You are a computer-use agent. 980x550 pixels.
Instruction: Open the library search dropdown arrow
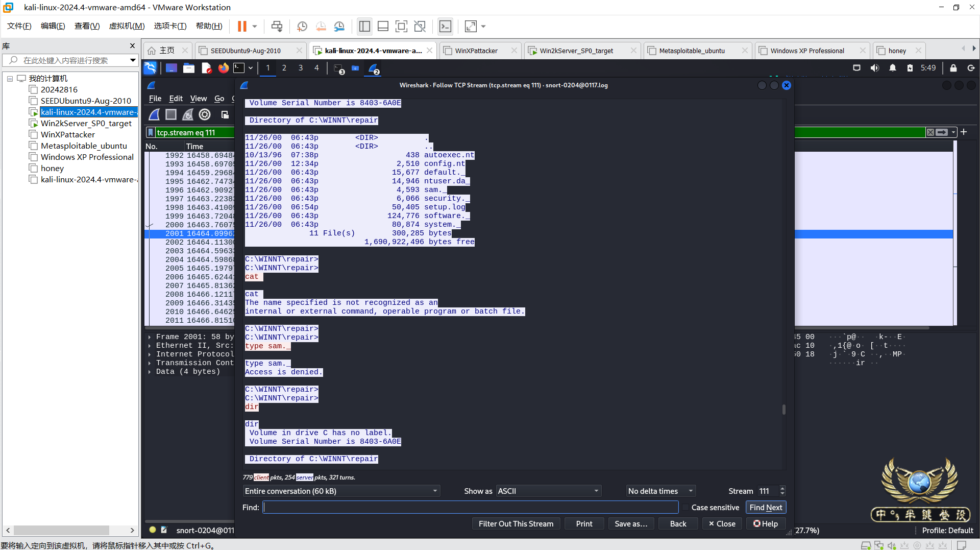pyautogui.click(x=133, y=60)
